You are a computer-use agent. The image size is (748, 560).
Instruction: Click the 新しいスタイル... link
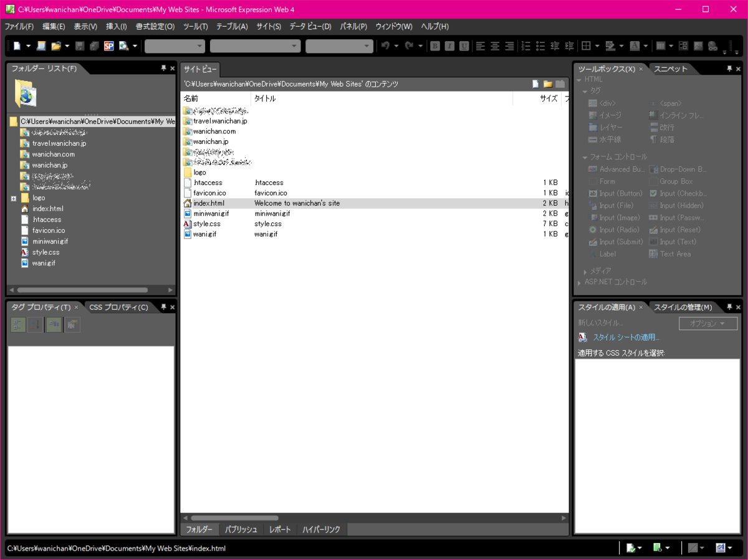click(600, 323)
